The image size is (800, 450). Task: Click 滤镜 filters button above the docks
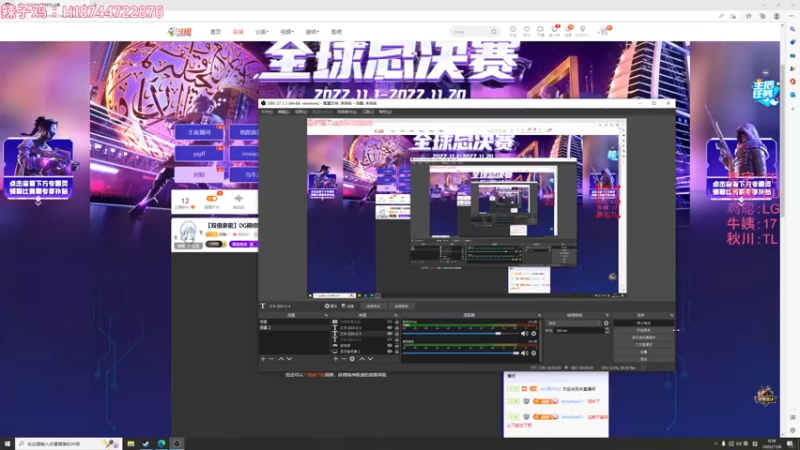pyautogui.click(x=348, y=306)
